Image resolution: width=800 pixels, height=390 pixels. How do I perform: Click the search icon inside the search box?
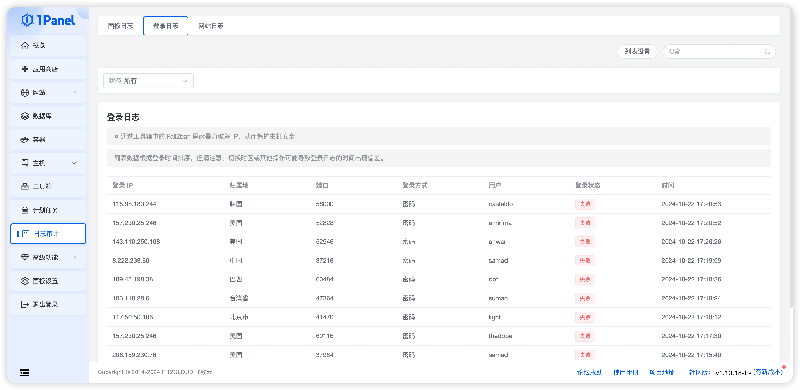pyautogui.click(x=767, y=52)
